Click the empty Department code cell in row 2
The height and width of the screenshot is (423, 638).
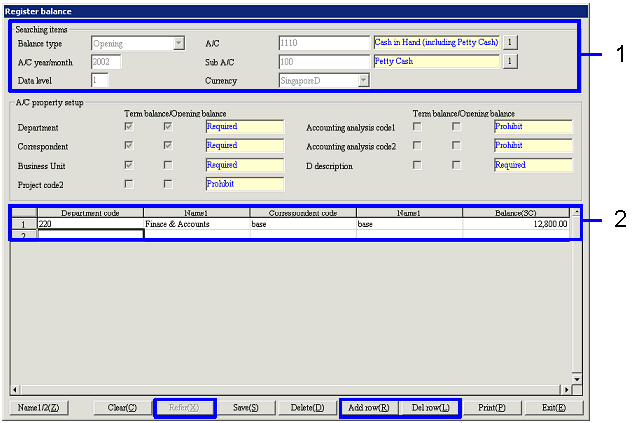click(x=90, y=235)
